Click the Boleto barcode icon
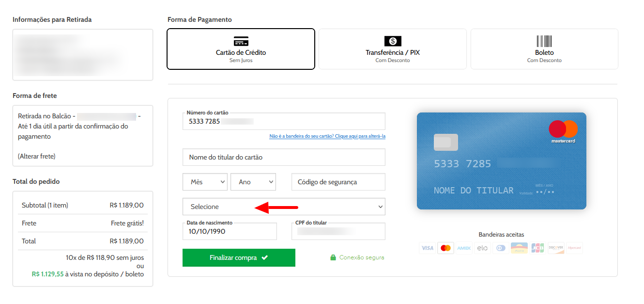 pyautogui.click(x=544, y=41)
